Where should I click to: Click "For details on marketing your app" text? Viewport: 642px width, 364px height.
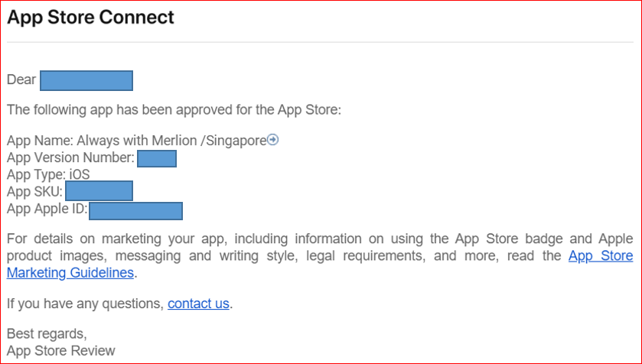[x=107, y=238]
